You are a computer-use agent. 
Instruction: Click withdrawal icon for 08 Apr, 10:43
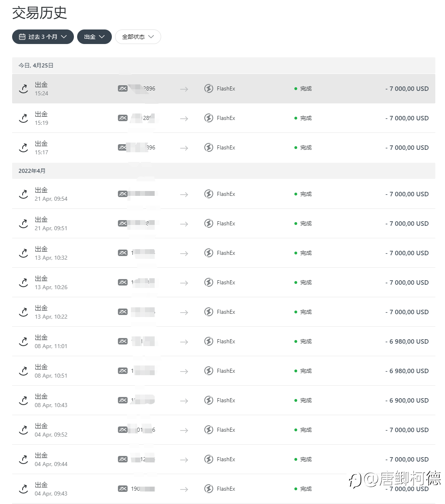[x=23, y=400]
